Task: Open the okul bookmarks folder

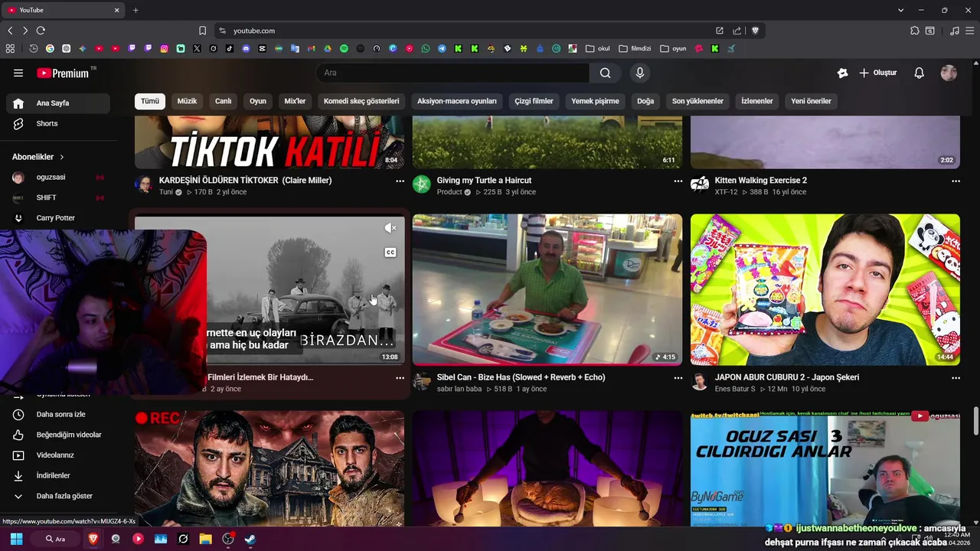Action: coord(598,48)
